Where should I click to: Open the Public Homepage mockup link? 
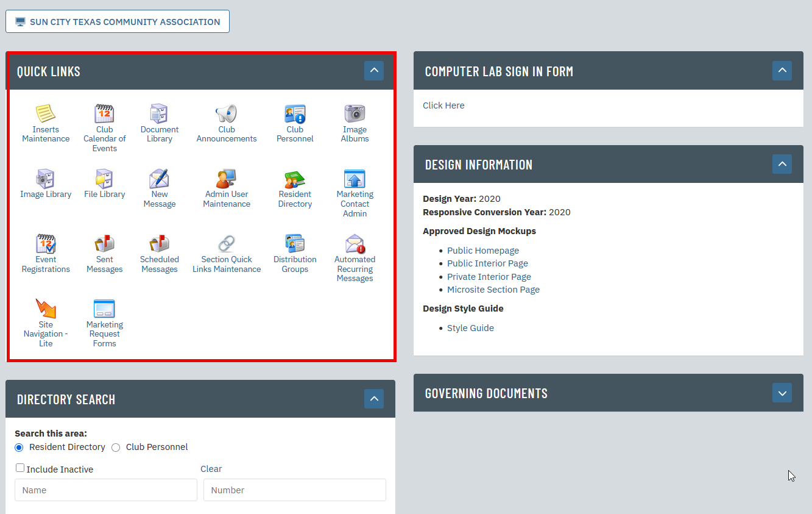[482, 250]
